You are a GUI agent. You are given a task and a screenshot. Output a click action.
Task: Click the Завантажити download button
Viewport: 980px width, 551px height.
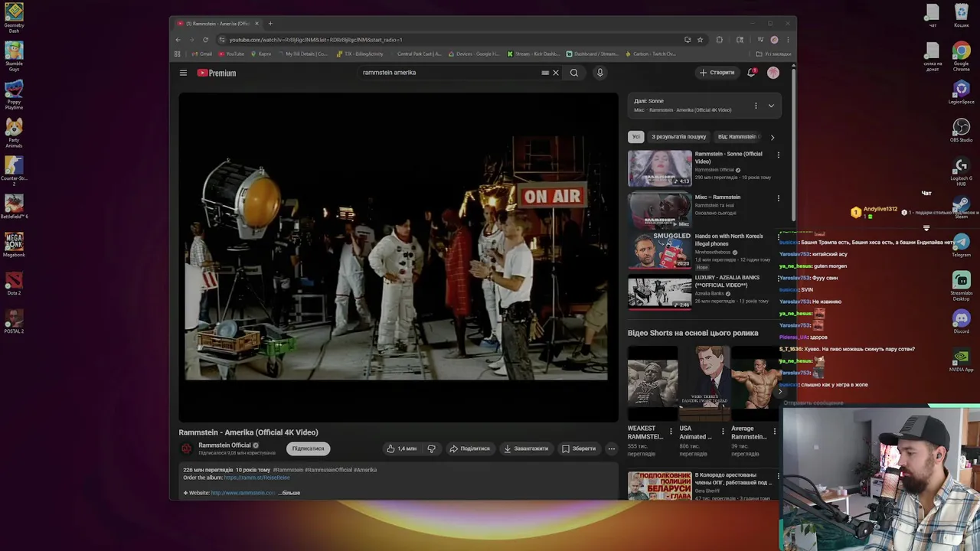(x=526, y=448)
